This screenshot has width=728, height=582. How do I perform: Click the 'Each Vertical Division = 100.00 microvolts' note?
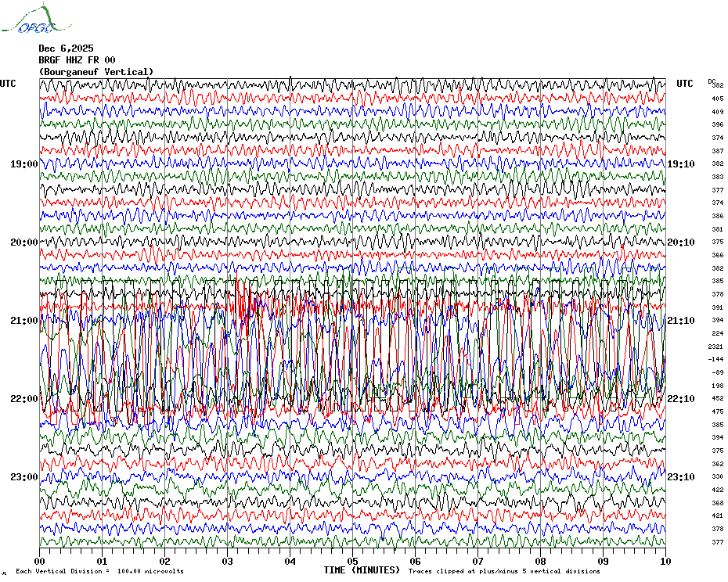point(100,571)
